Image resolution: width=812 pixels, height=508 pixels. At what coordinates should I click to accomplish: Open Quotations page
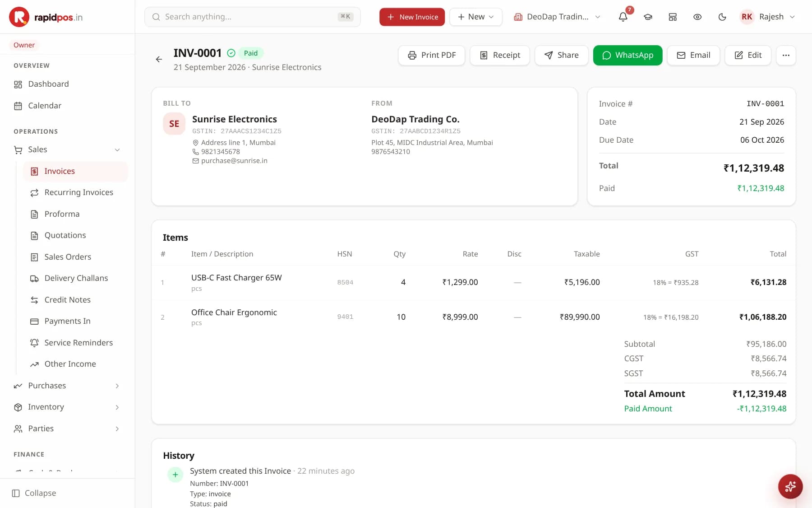coord(75,235)
